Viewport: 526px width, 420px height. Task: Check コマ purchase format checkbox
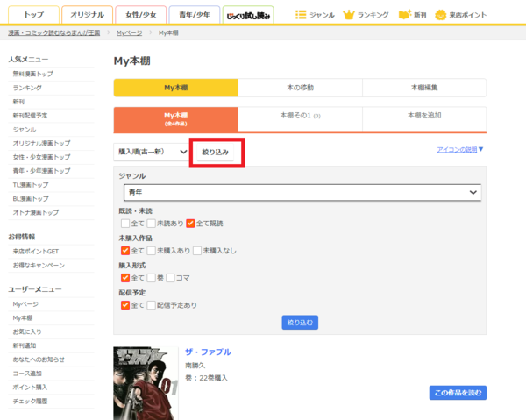click(170, 278)
